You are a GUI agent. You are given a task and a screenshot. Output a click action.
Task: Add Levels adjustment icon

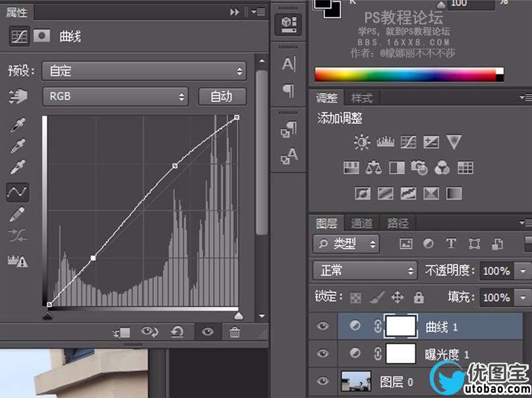pyautogui.click(x=386, y=142)
